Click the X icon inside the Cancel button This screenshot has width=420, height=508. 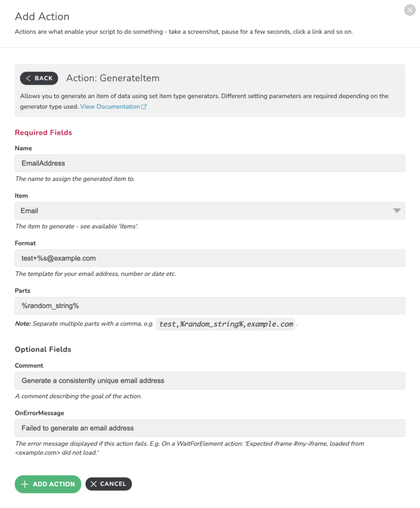click(94, 484)
